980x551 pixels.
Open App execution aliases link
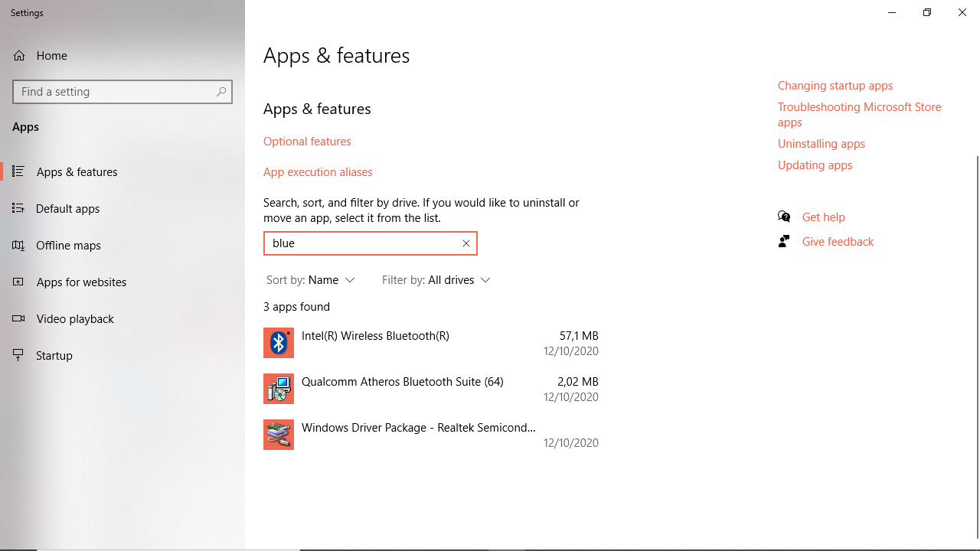(318, 171)
